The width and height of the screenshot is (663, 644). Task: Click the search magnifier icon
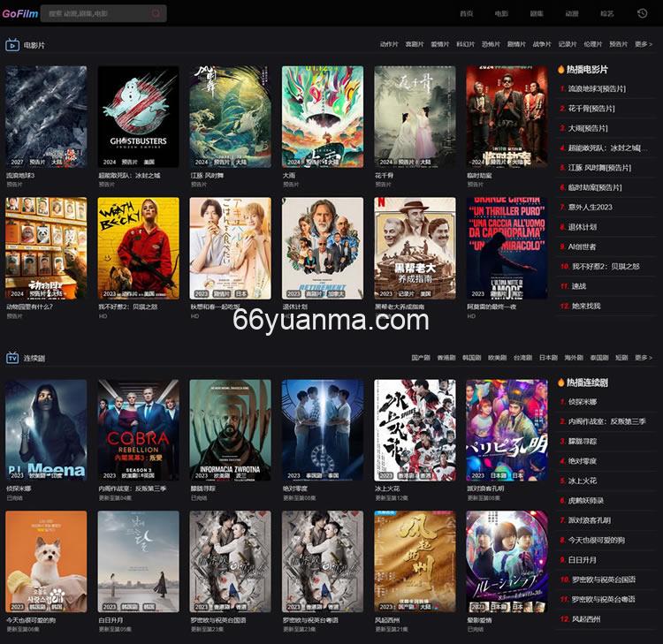[156, 13]
